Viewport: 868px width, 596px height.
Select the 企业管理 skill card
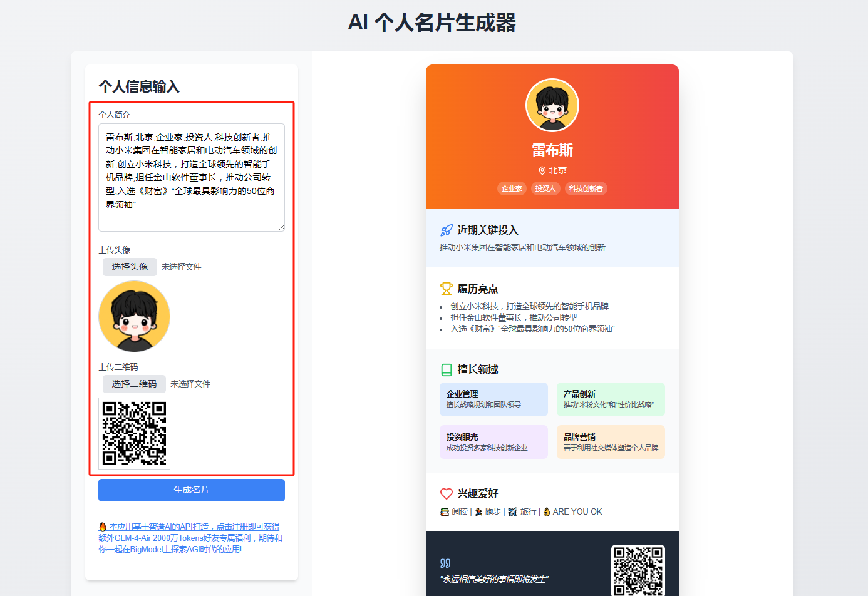(493, 399)
